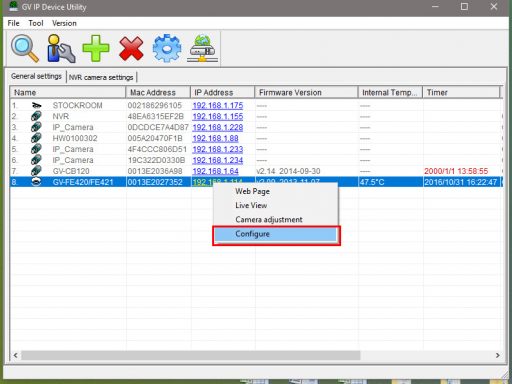Viewport: 512px width, 384px height.
Task: Choose Live View from context menu
Action: 251,205
